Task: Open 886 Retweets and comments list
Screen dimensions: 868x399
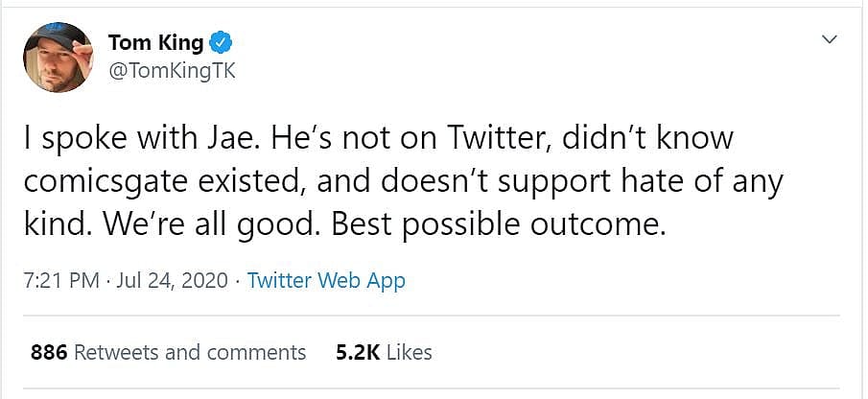Action: coord(168,352)
